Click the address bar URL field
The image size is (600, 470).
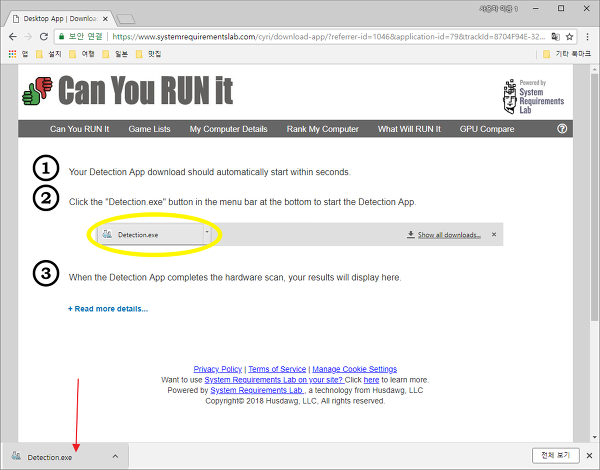pos(329,37)
